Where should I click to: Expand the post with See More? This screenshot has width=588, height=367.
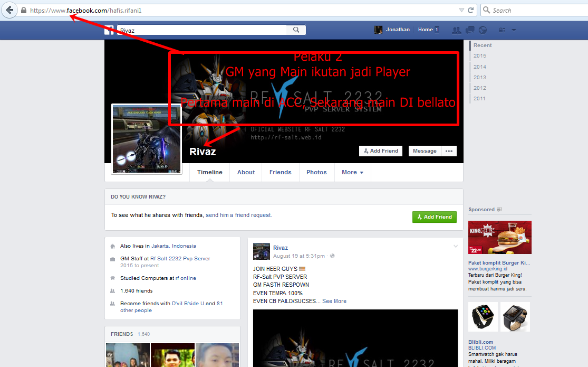(x=334, y=300)
